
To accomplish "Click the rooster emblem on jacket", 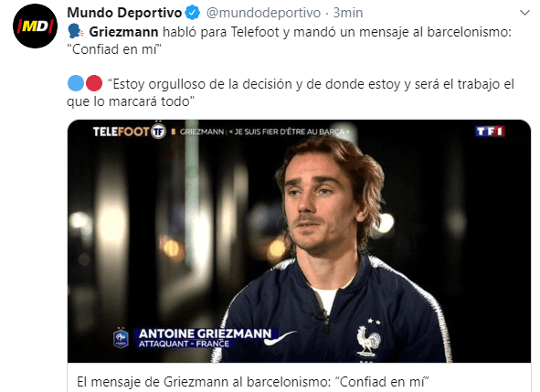I will [368, 341].
